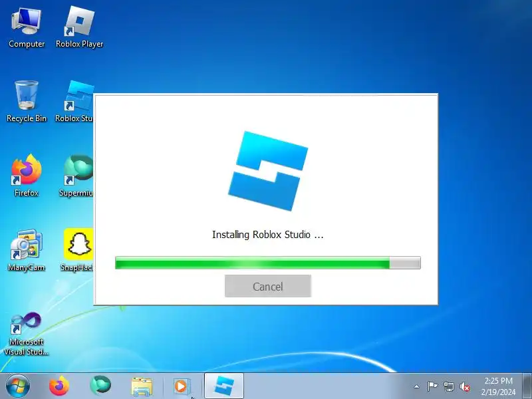Select the Supermium desktop shortcut

coord(76,176)
